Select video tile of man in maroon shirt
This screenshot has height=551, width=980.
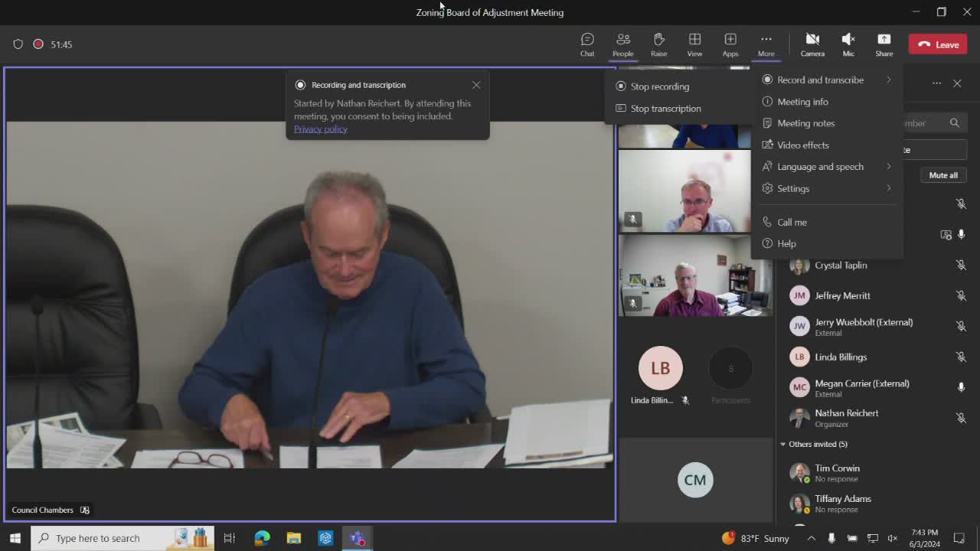695,275
